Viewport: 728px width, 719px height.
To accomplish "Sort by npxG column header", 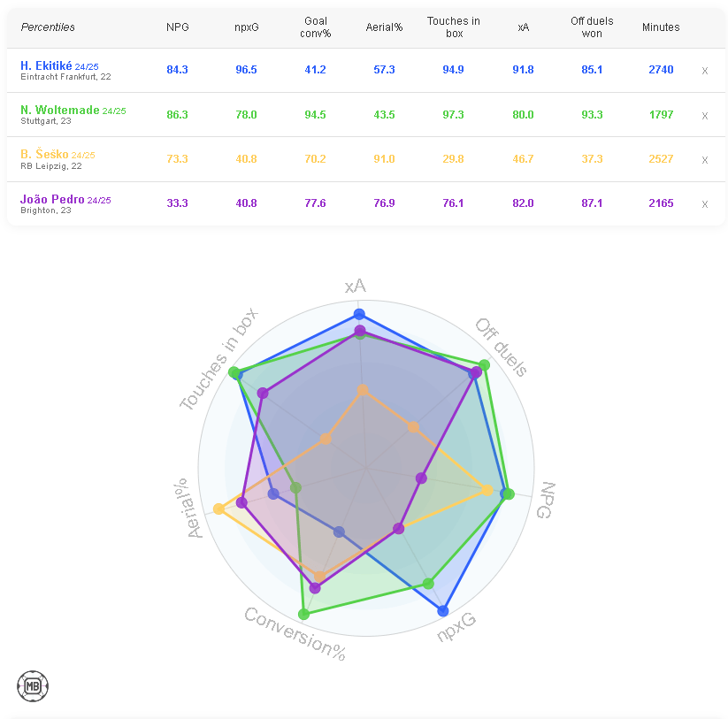I will pyautogui.click(x=246, y=27).
